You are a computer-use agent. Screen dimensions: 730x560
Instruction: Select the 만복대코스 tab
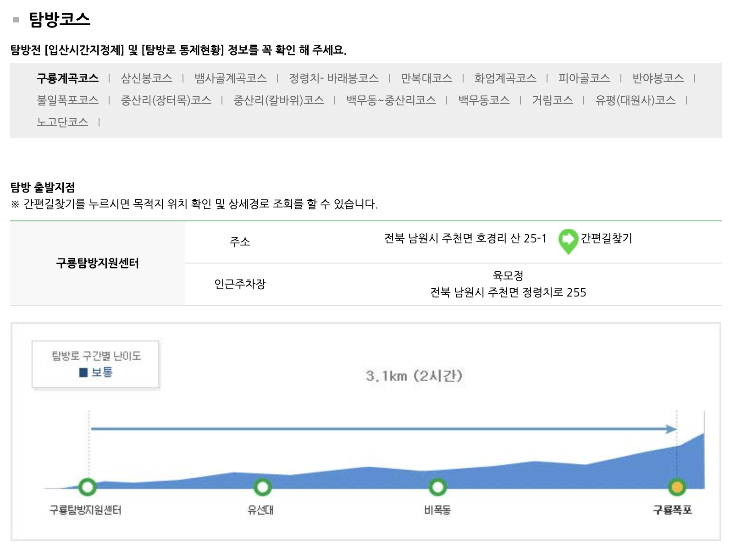[426, 78]
